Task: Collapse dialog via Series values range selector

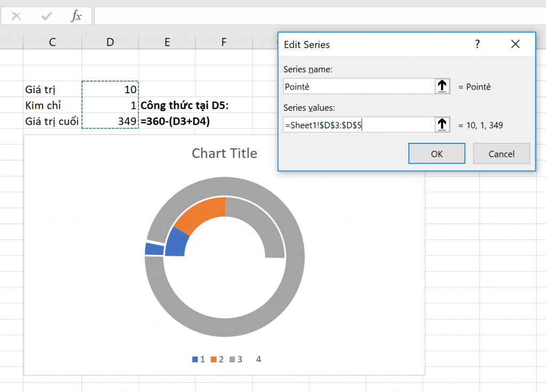Action: pyautogui.click(x=442, y=125)
